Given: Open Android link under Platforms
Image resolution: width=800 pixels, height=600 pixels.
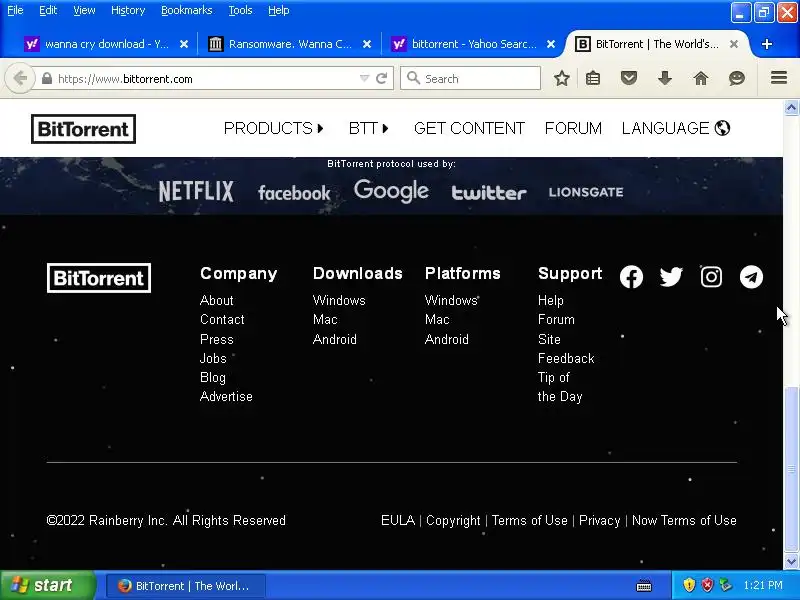Looking at the screenshot, I should coord(446,339).
